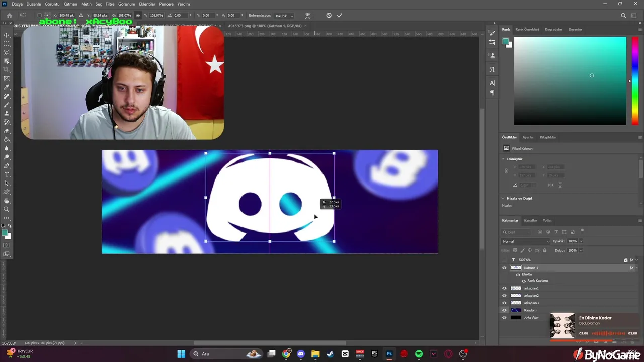
Task: Hide the Random layer
Action: click(x=504, y=310)
